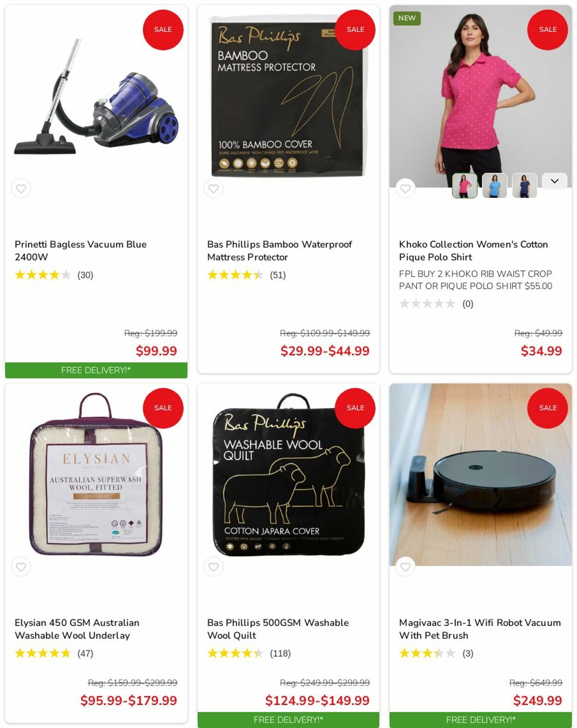The image size is (577, 728).
Task: Click the robot vacuum product image
Action: [x=481, y=474]
